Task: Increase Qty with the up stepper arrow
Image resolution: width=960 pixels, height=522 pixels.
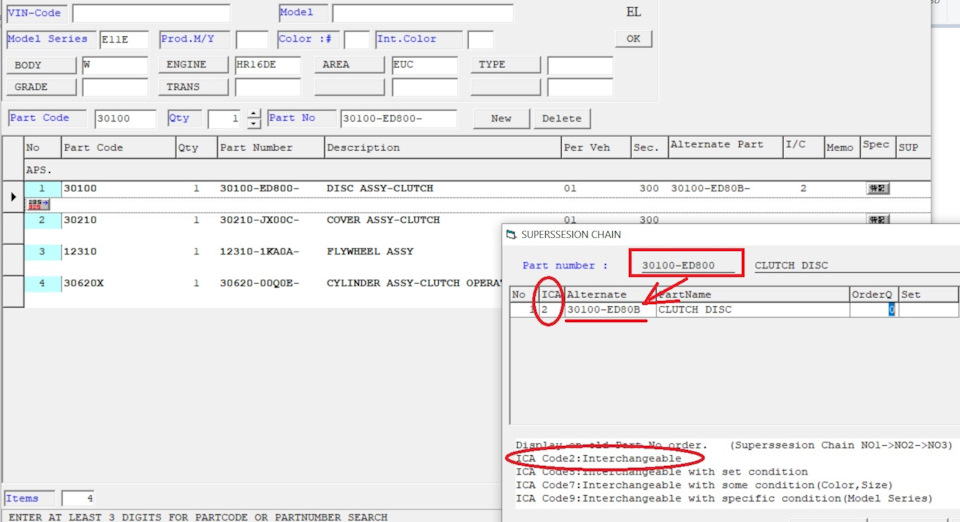Action: click(254, 113)
